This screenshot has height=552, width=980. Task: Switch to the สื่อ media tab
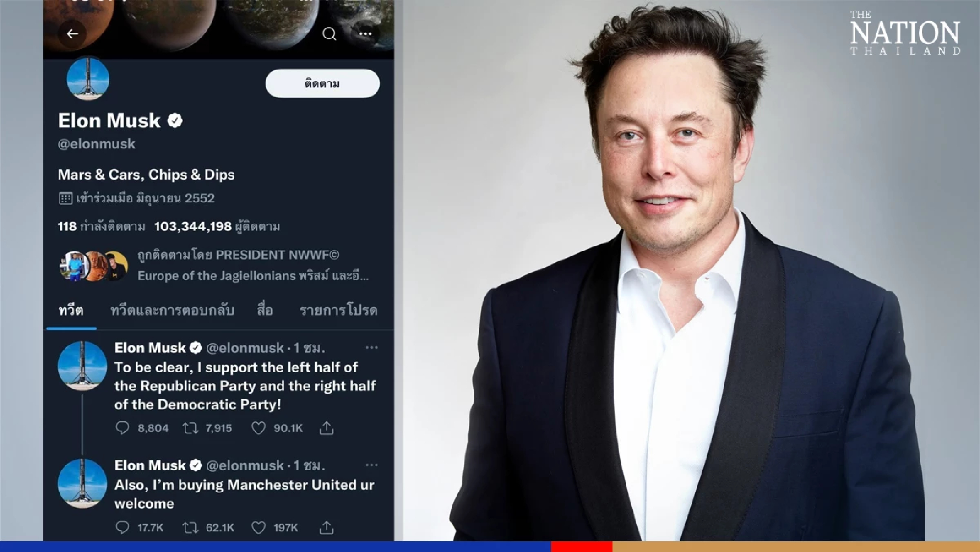(x=264, y=311)
